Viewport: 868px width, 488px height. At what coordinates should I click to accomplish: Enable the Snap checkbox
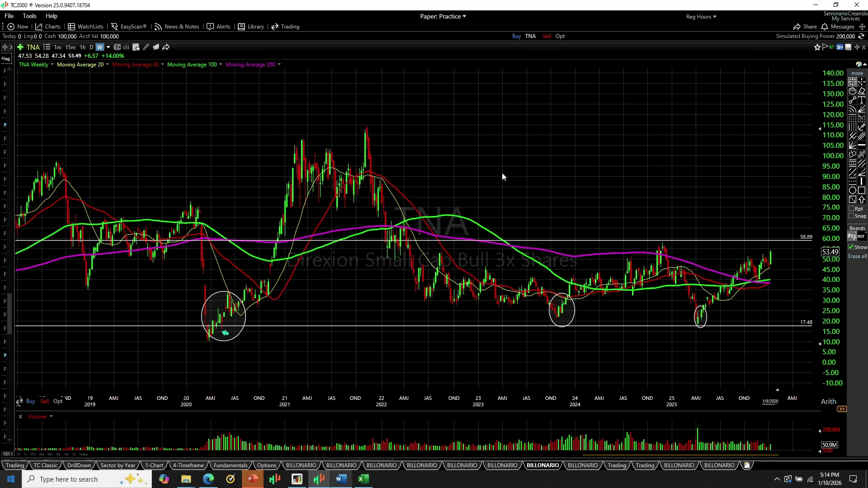click(852, 216)
